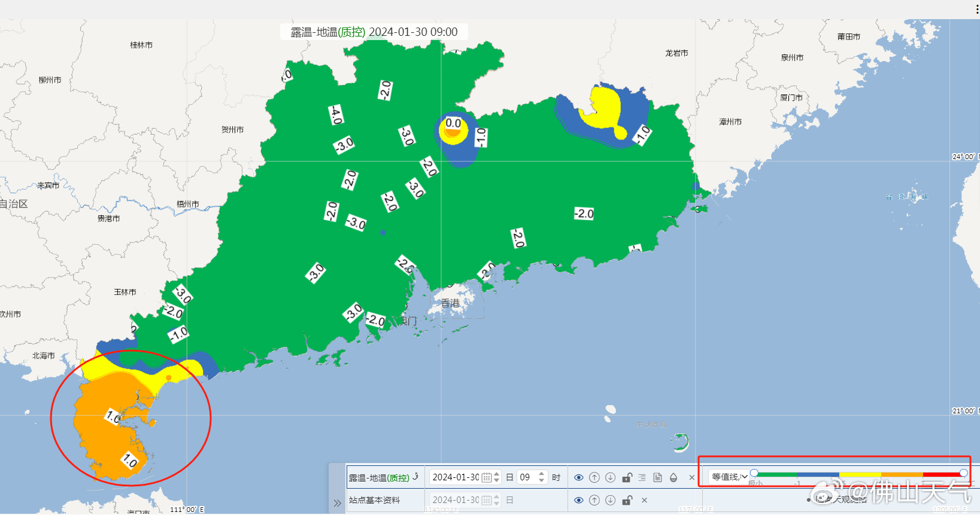
Task: Toggle lock on 站点基本资料 layer
Action: pyautogui.click(x=627, y=500)
